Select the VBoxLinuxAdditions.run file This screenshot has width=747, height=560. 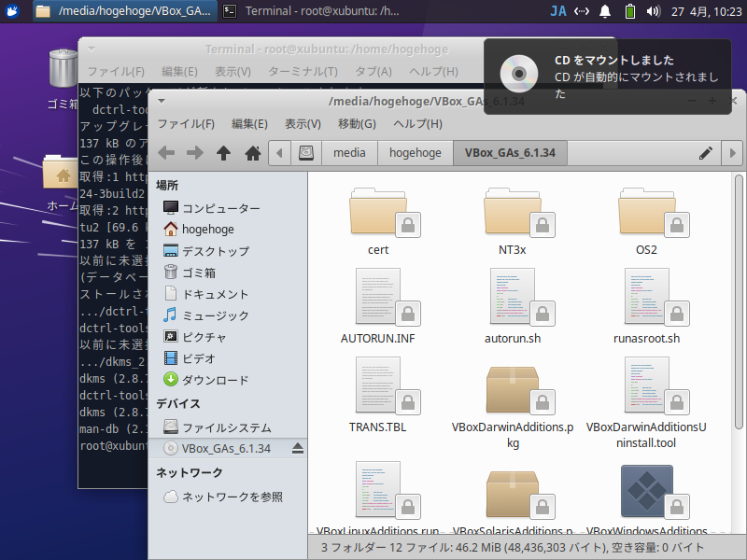coord(378,497)
